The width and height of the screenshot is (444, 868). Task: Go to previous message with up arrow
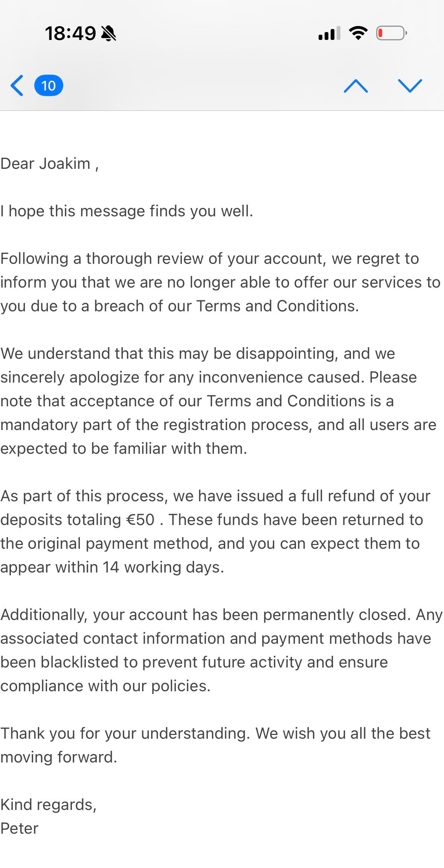point(356,86)
